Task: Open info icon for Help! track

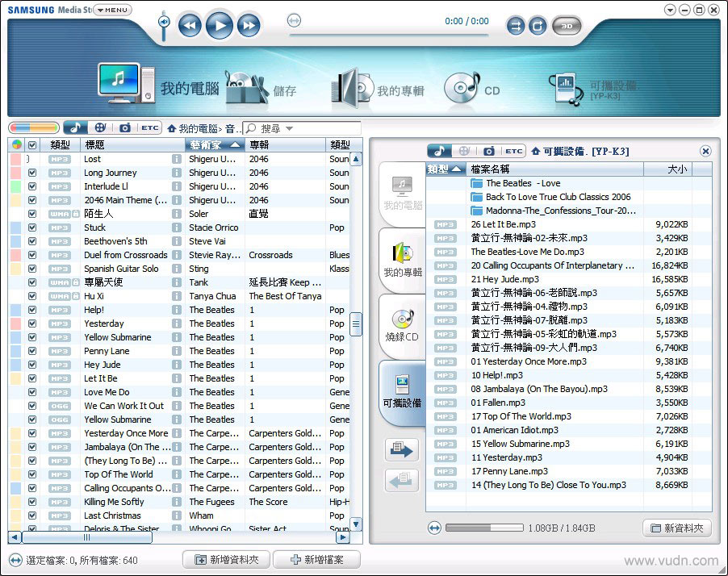Action: click(177, 310)
